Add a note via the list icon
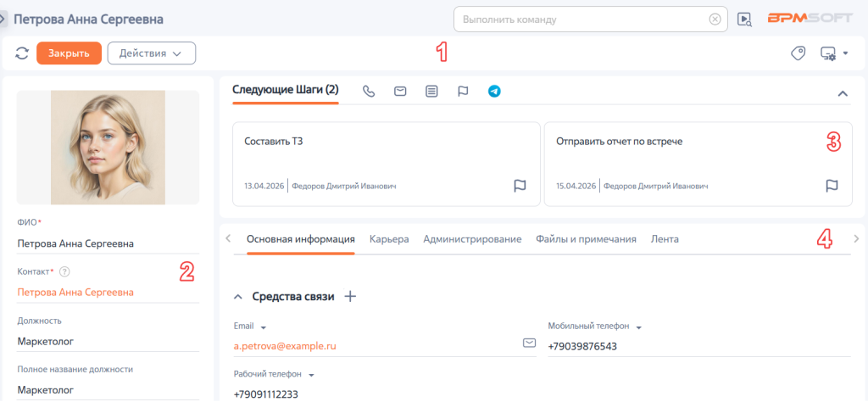This screenshot has width=868, height=402. (431, 92)
